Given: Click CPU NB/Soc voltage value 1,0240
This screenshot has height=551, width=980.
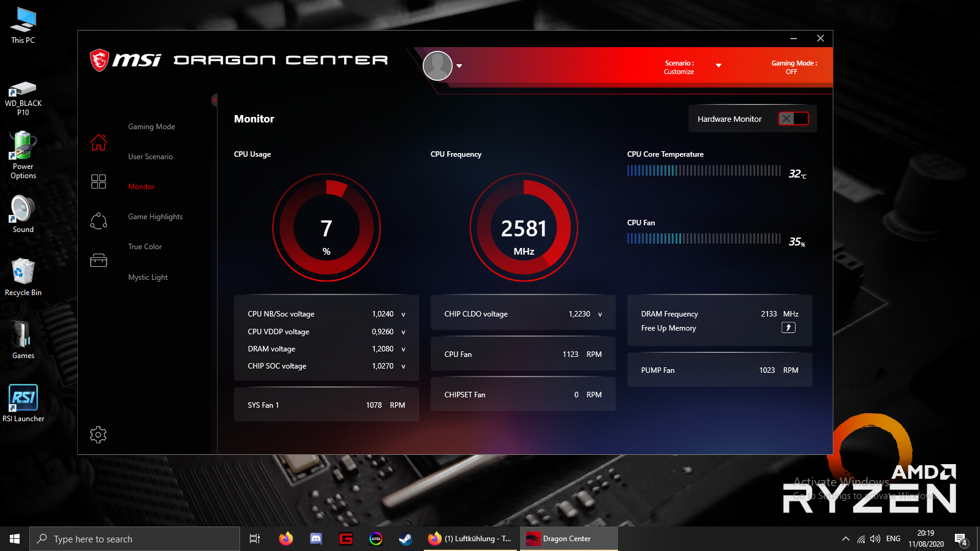Looking at the screenshot, I should (x=383, y=314).
